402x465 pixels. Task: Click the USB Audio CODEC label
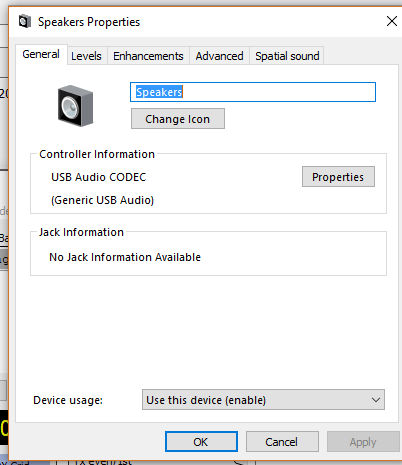click(x=99, y=177)
